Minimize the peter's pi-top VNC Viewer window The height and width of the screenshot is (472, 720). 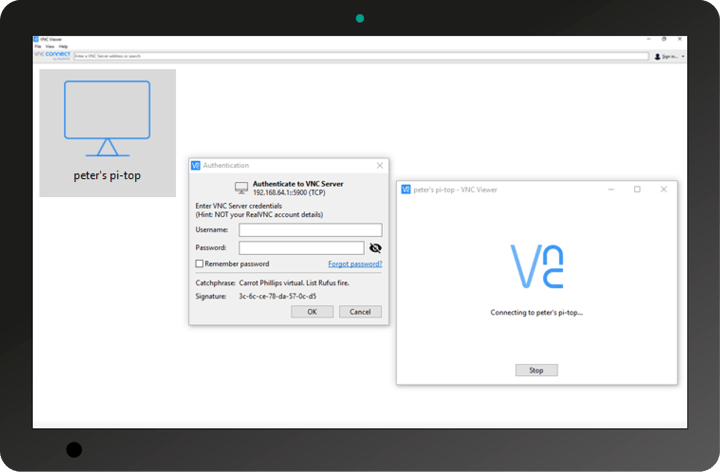[x=611, y=189]
